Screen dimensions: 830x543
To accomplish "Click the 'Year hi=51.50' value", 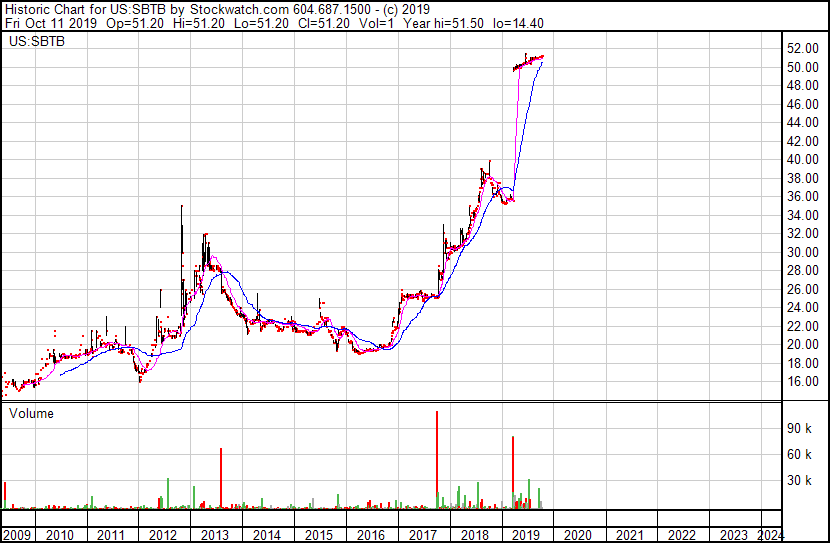I will pos(444,23).
